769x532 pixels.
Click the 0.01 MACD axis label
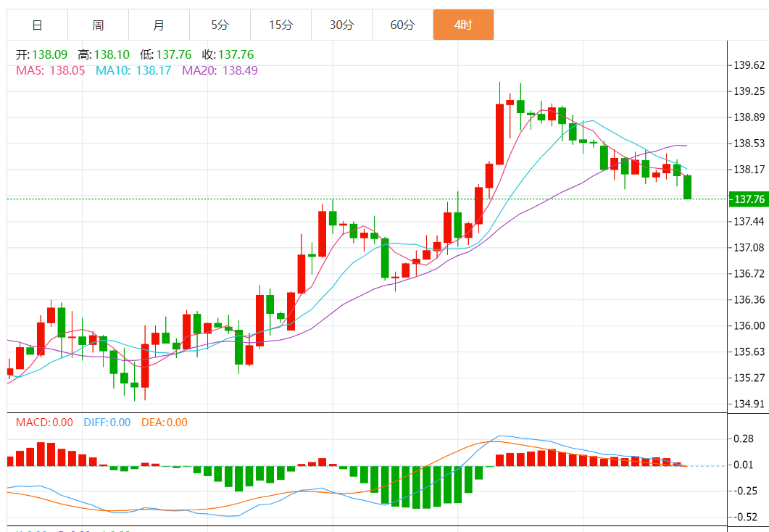(x=744, y=465)
